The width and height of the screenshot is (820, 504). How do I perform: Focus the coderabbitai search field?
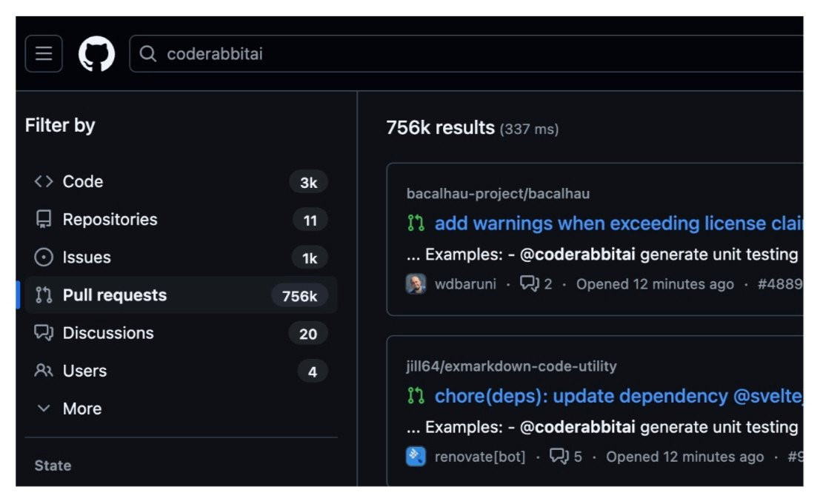tap(466, 53)
